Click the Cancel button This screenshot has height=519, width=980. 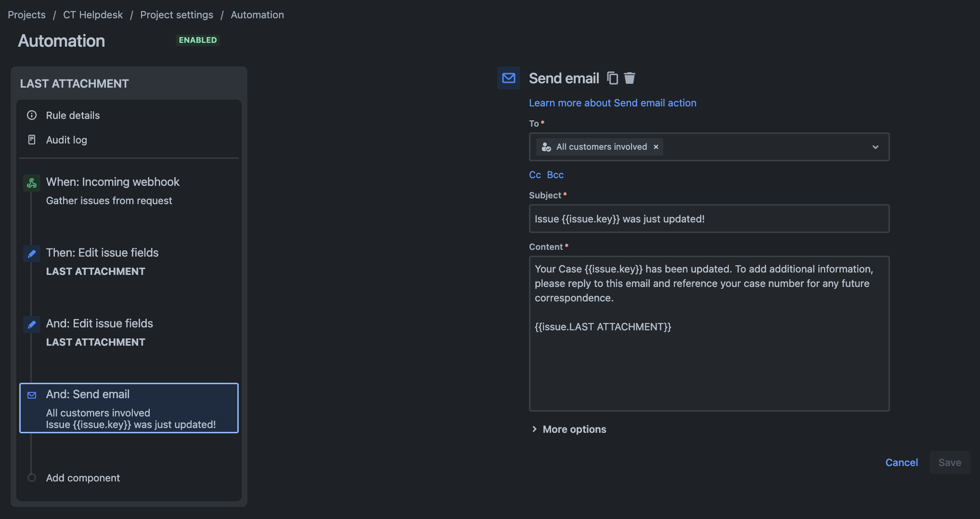tap(902, 462)
